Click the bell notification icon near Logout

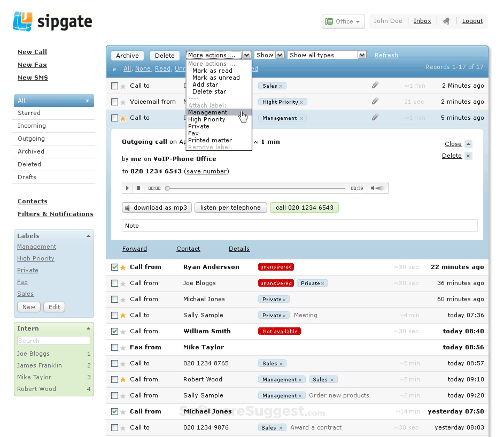tap(446, 21)
